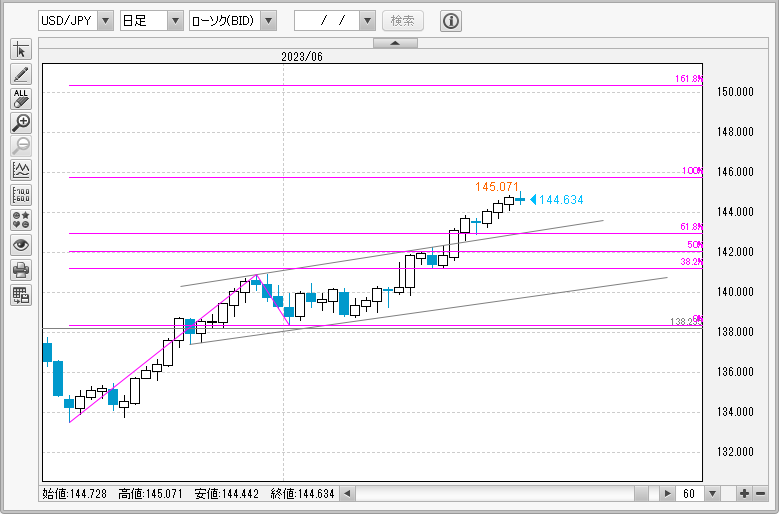Screen dimensions: 779x514
Task: Decrease chart bars with minus button
Action: point(761,494)
